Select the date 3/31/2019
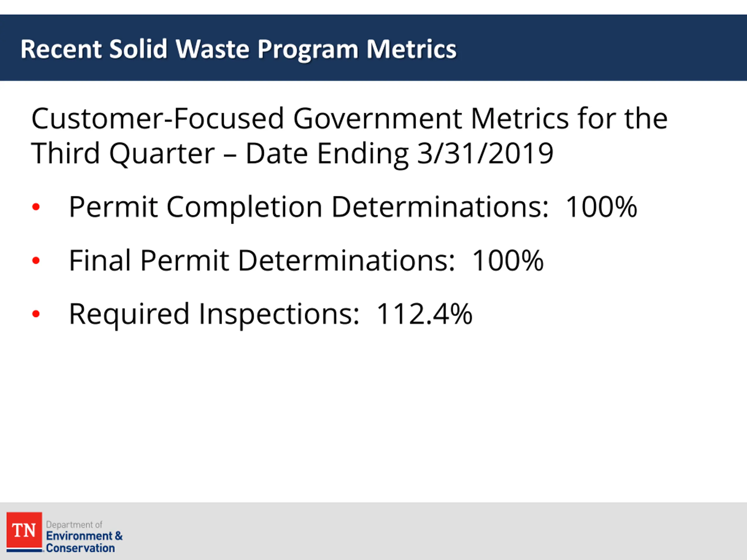747x560 pixels. [485, 154]
